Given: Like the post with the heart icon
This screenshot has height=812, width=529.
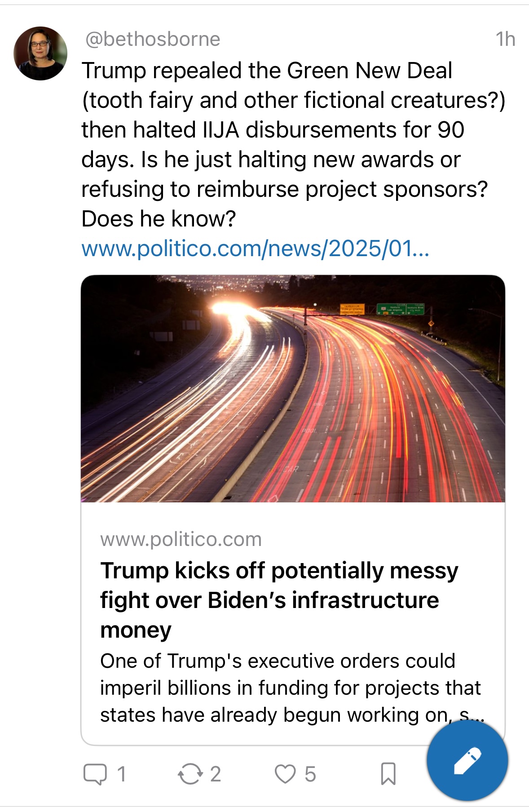Looking at the screenshot, I should (x=285, y=774).
